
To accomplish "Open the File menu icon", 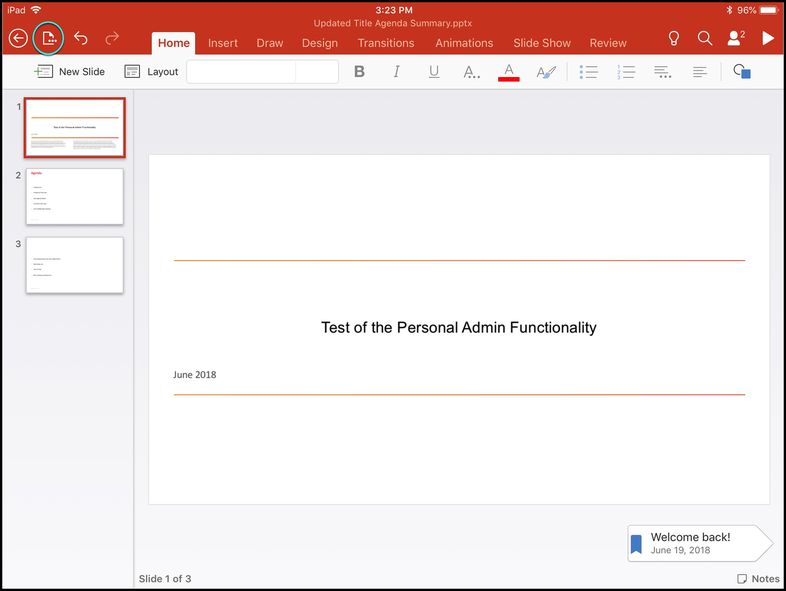I will (x=48, y=39).
